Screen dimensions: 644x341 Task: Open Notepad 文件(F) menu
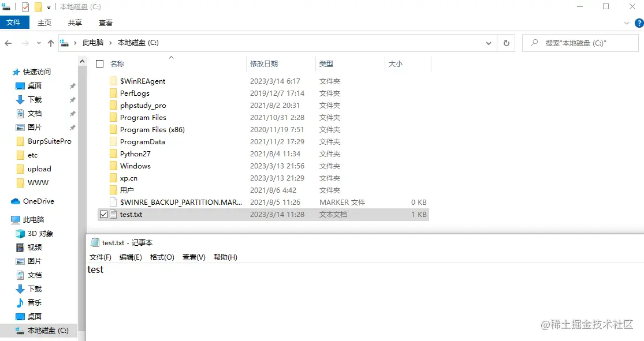[x=100, y=257]
